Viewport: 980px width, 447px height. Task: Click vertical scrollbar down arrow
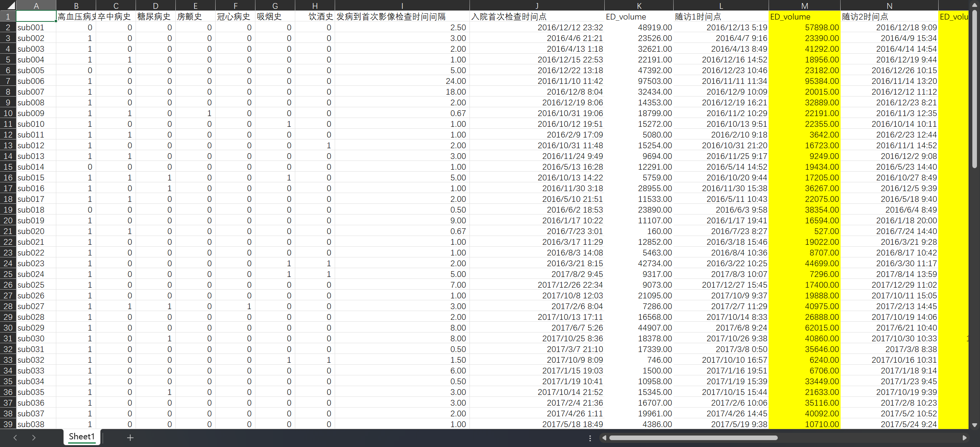(975, 425)
